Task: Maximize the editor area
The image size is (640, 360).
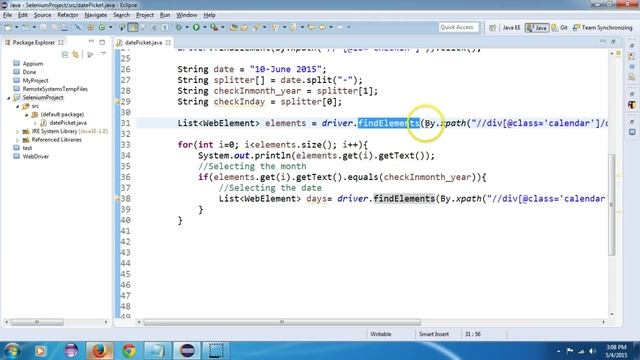Action: 613,42
